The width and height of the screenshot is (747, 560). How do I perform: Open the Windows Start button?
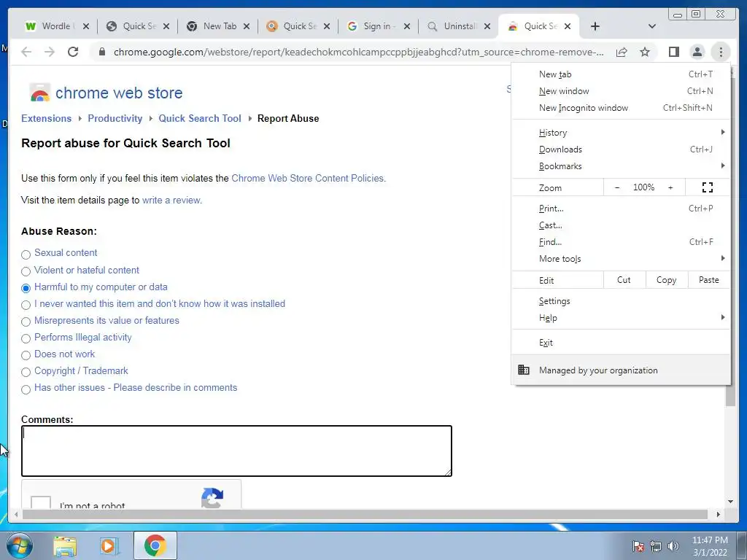coord(20,545)
